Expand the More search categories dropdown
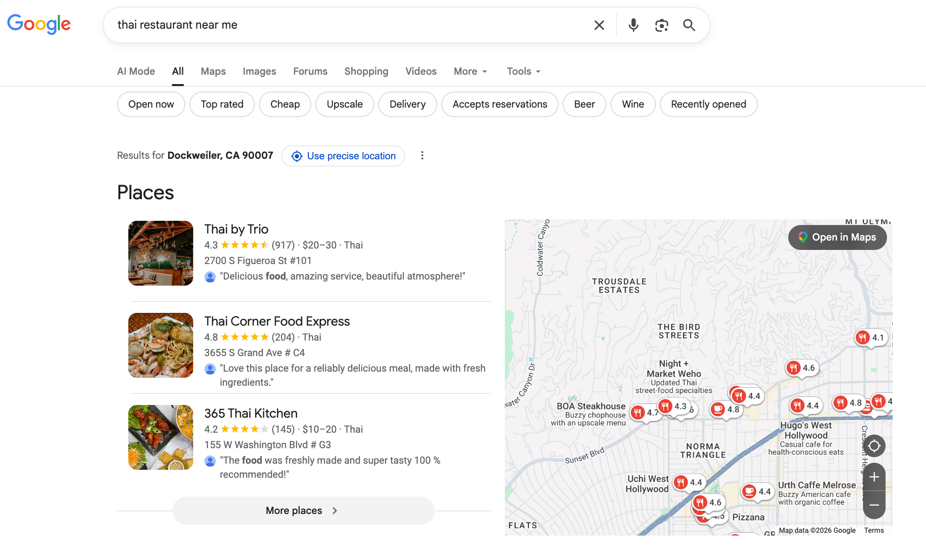This screenshot has height=560, width=926. (471, 71)
